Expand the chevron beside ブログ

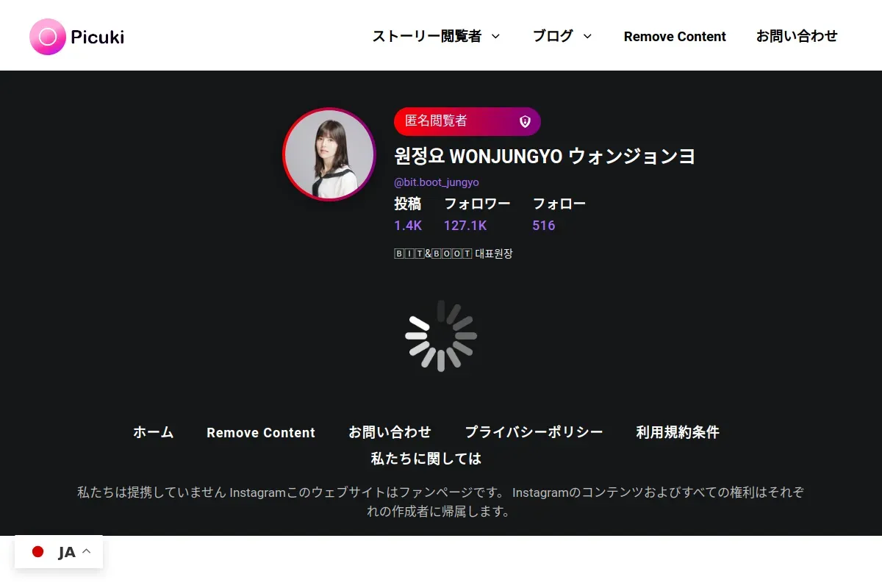pos(587,36)
